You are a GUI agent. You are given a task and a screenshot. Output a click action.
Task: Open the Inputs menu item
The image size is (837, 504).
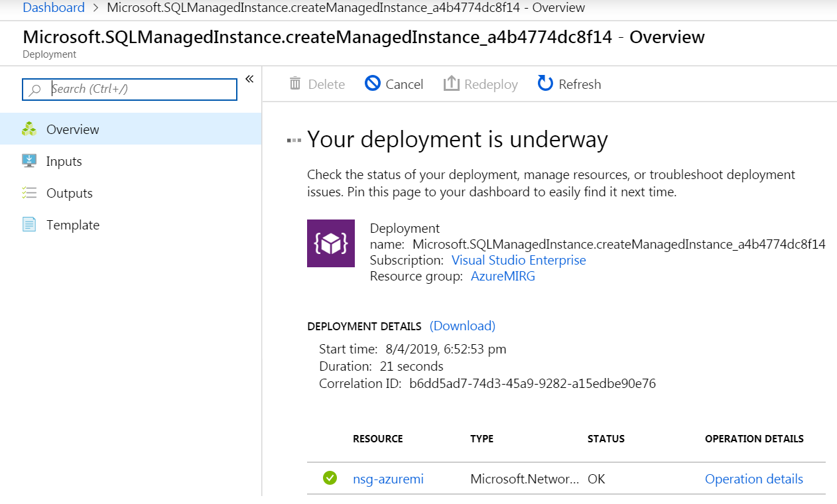131,161
